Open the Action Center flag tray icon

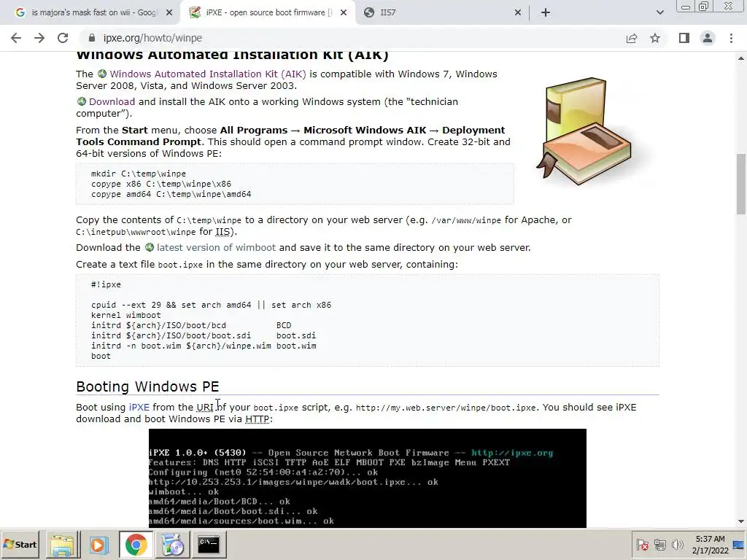point(642,545)
